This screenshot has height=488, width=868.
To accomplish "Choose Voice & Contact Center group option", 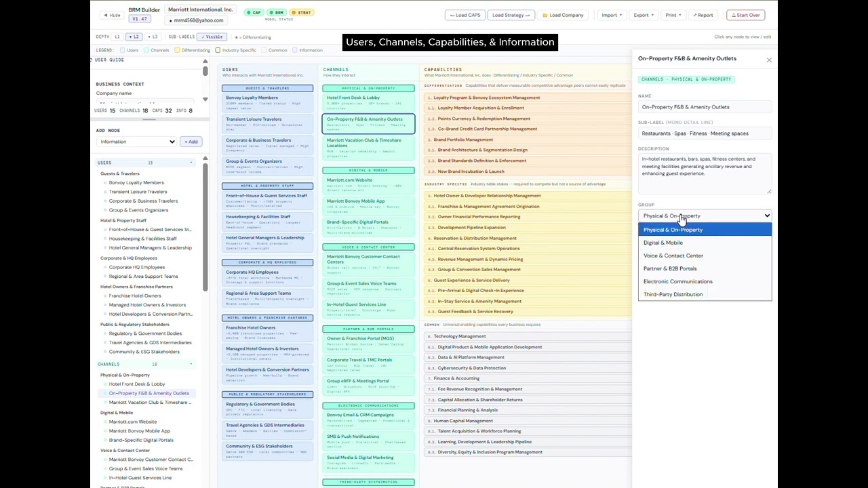I will pos(705,256).
